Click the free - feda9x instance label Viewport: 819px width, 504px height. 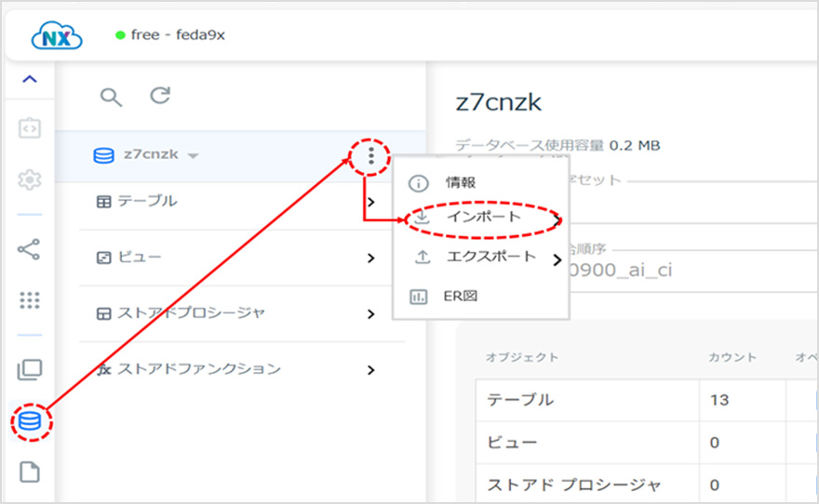tap(178, 35)
